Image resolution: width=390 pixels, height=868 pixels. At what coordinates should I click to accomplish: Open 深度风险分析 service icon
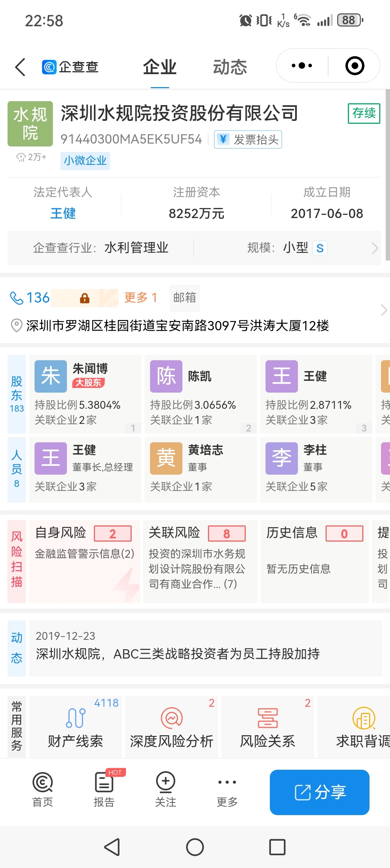[x=172, y=718]
